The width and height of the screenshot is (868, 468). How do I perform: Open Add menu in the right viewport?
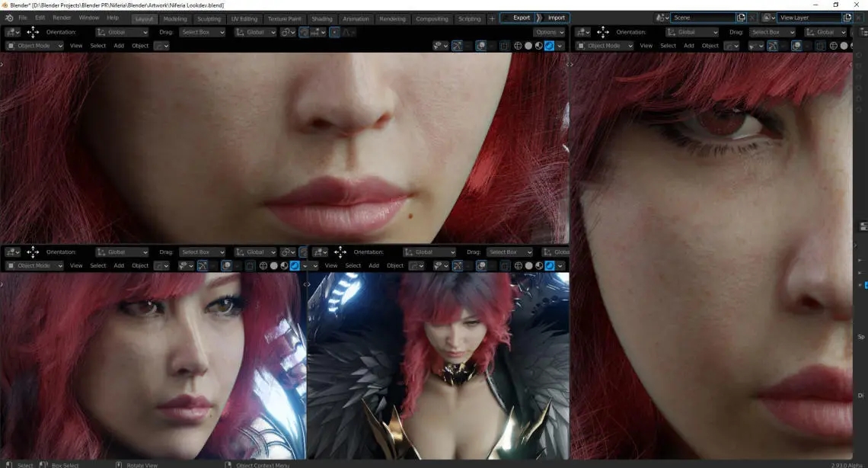(x=688, y=46)
